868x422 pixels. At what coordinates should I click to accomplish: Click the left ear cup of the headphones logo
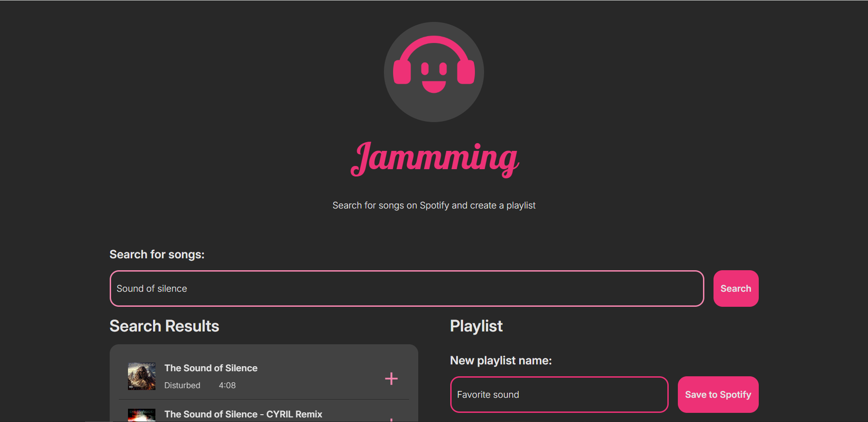[402, 72]
